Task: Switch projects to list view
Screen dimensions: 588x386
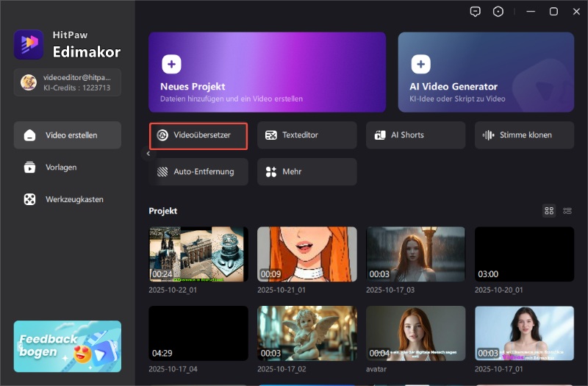Action: pyautogui.click(x=567, y=211)
